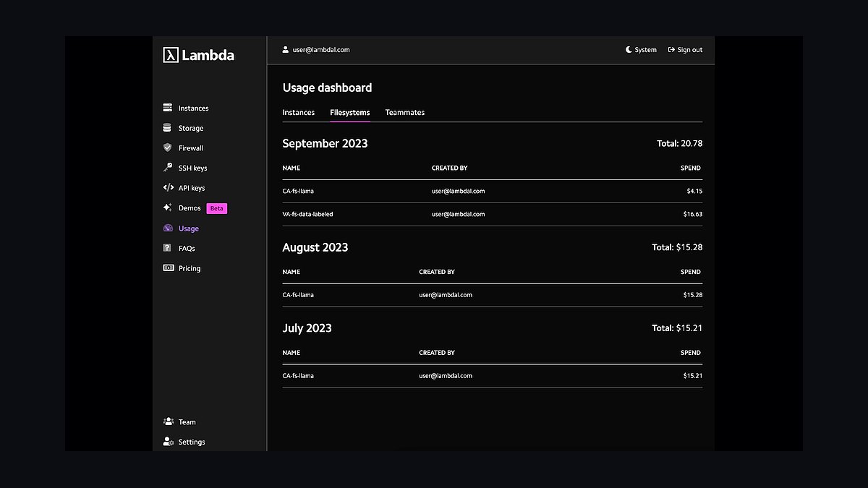Click September table CREATED BY header
Image resolution: width=868 pixels, height=488 pixels.
coord(450,168)
